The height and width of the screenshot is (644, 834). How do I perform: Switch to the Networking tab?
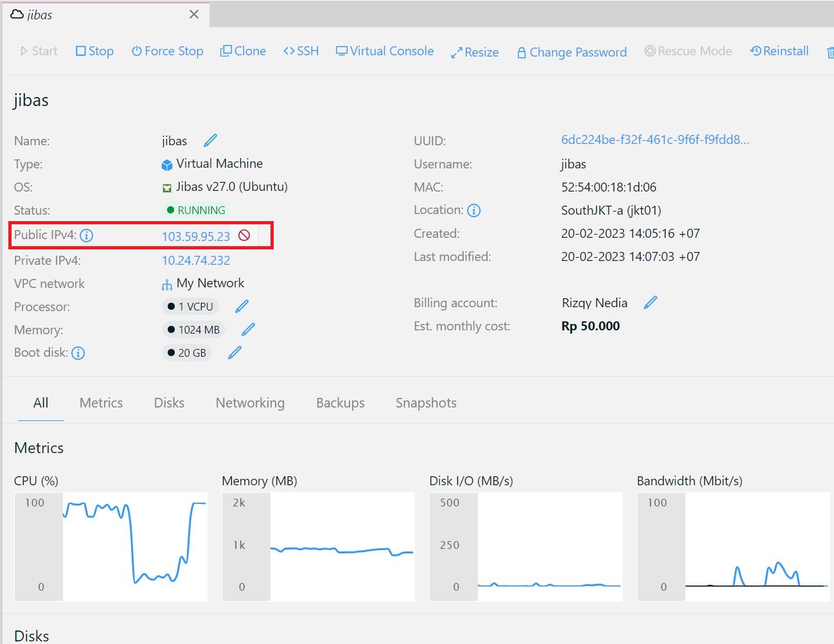coord(250,403)
